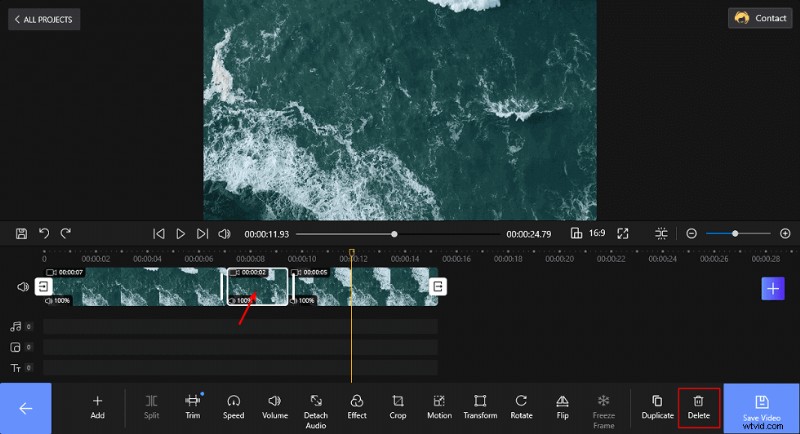Select the overlay track icon
The image size is (800, 434).
15,347
